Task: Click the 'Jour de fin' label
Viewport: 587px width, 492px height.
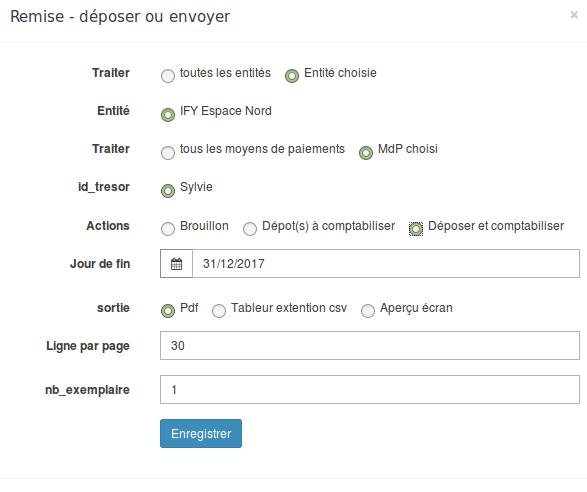Action: [x=100, y=264]
